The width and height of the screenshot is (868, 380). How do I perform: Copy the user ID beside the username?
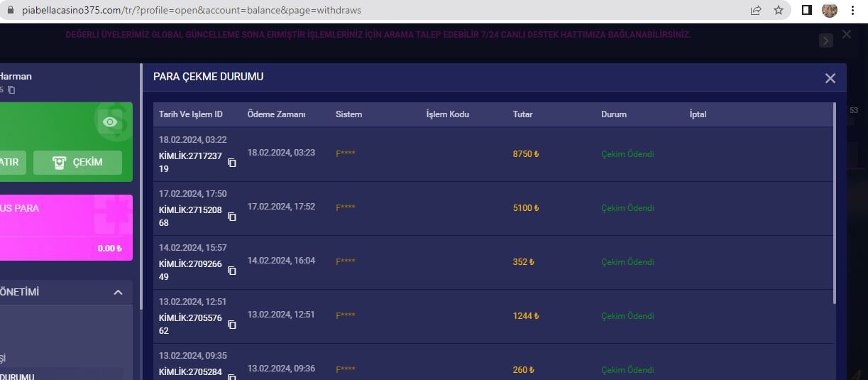click(11, 90)
